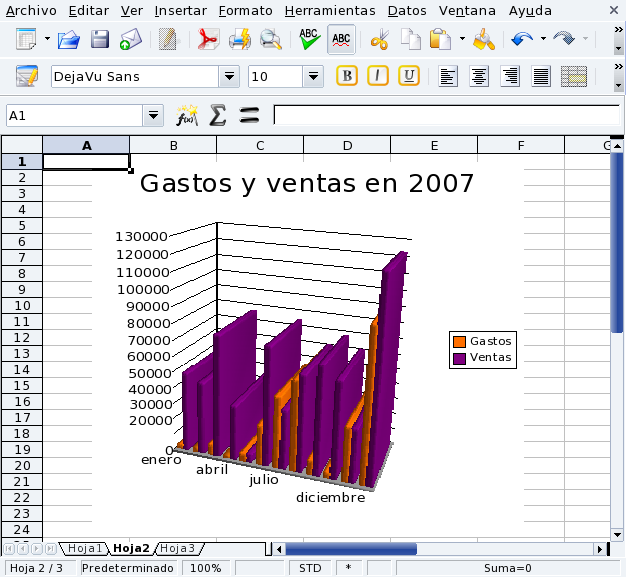Open the font name dropdown list
This screenshot has width=626, height=577.
229,76
